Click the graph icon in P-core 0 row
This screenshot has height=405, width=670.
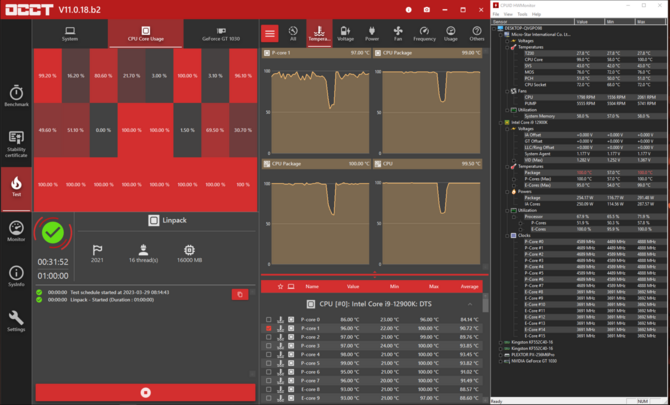click(281, 320)
